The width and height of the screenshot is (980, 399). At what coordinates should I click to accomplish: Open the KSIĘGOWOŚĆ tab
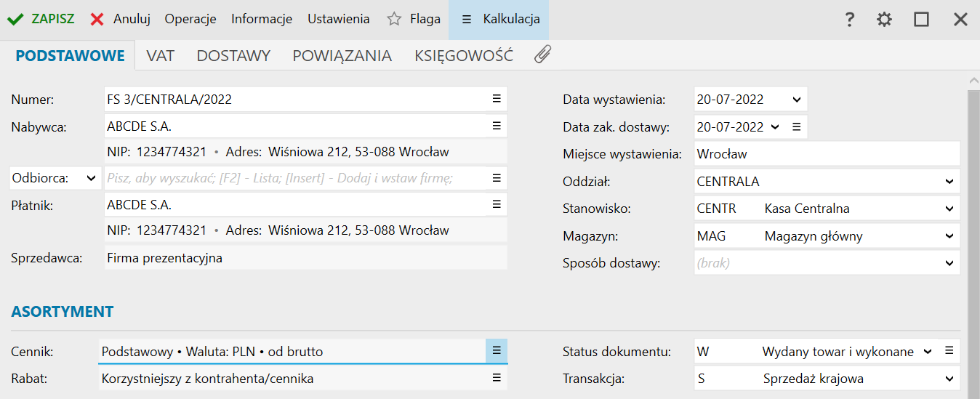point(464,55)
